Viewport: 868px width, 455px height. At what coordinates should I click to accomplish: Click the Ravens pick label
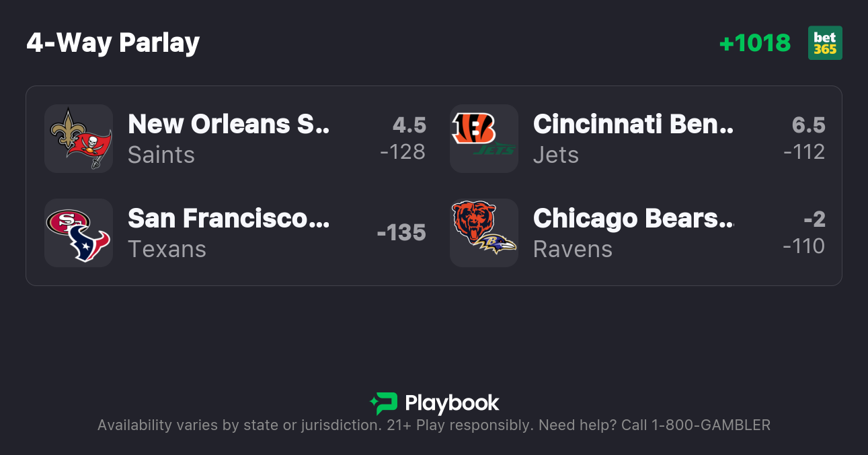tap(573, 249)
